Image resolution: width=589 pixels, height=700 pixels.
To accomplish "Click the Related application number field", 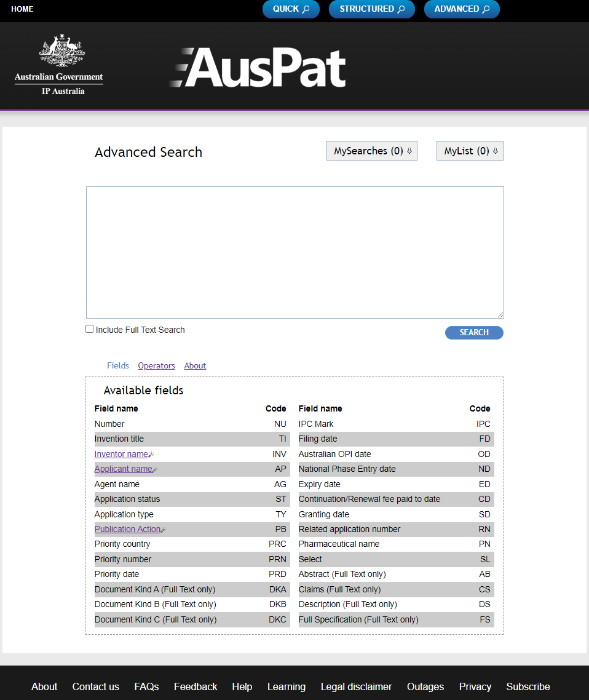I will 349,530.
